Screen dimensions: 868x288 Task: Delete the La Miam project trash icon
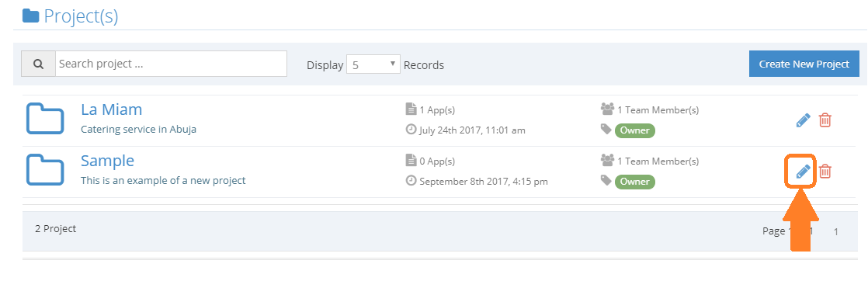(x=825, y=120)
